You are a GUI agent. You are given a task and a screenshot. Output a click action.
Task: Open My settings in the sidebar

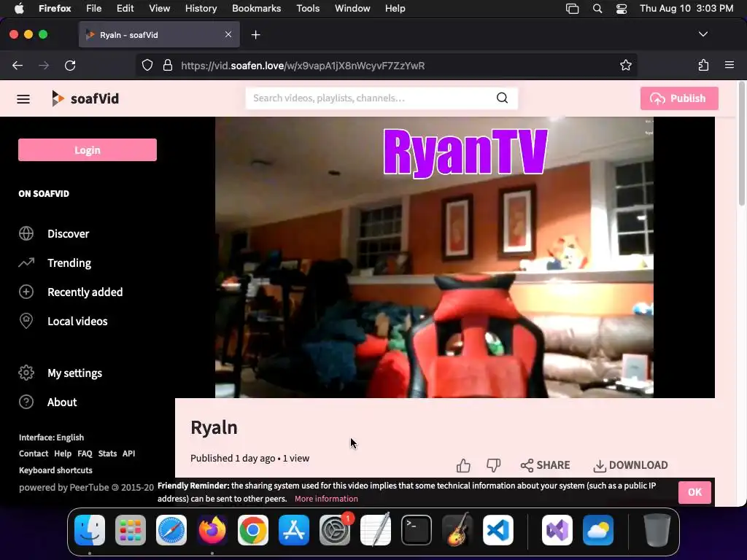click(x=75, y=373)
